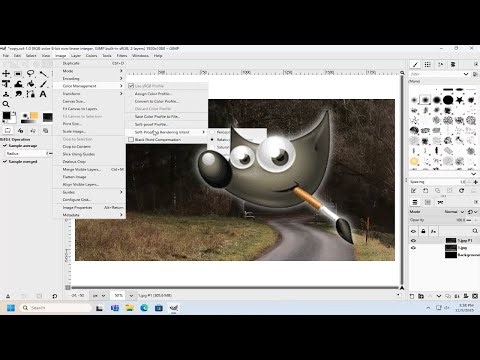Viewport: 480px width, 360px height.
Task: Enable Black Point Compensation checkbox
Action: [x=131, y=140]
